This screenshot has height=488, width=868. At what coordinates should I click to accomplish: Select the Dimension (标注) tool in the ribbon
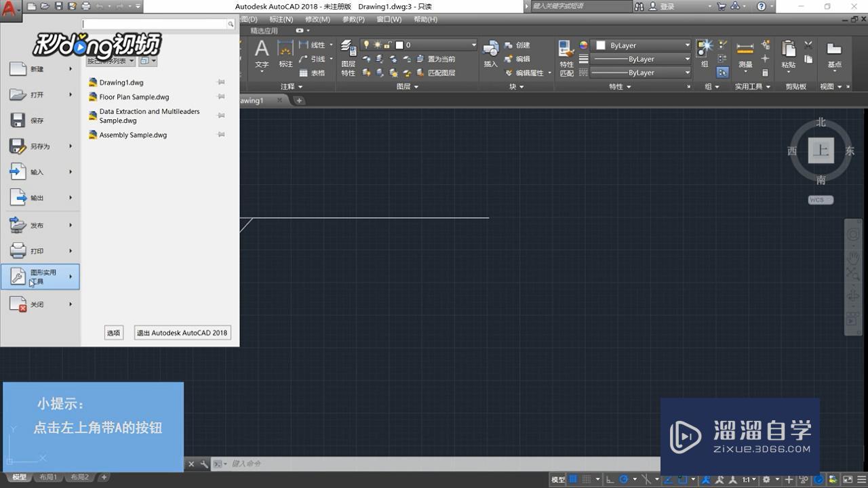tap(285, 55)
